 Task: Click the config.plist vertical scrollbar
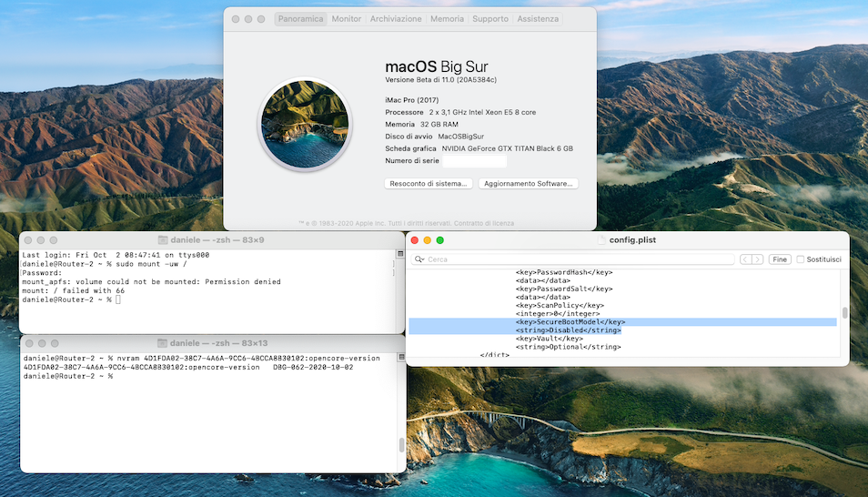[x=844, y=313]
